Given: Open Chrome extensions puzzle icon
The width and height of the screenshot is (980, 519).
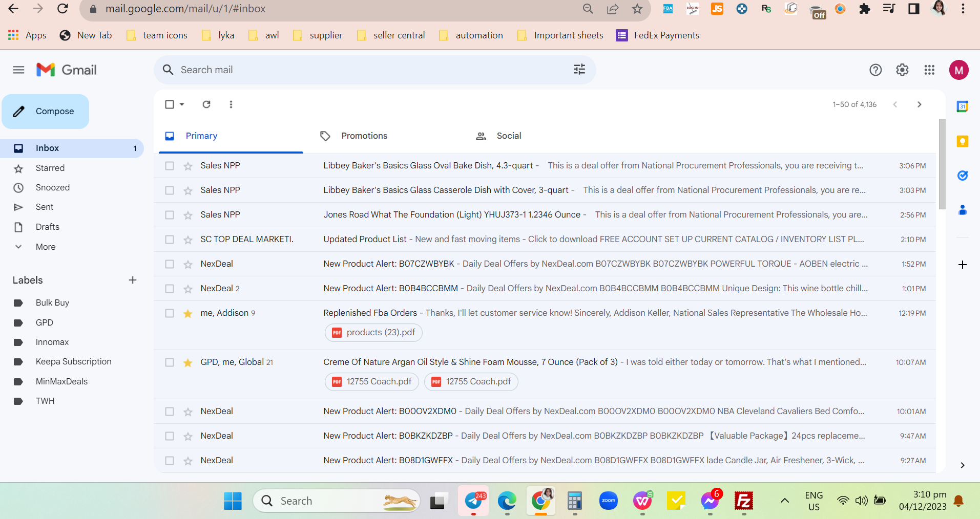Looking at the screenshot, I should tap(865, 9).
